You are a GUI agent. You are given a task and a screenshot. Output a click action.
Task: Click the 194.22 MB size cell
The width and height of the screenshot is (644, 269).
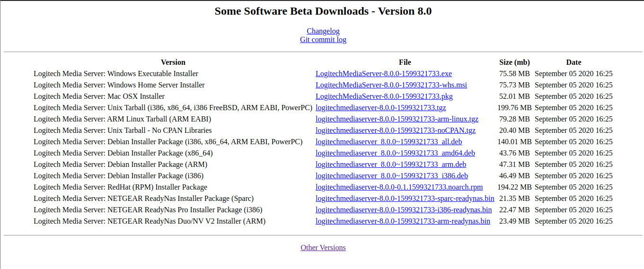tap(514, 187)
